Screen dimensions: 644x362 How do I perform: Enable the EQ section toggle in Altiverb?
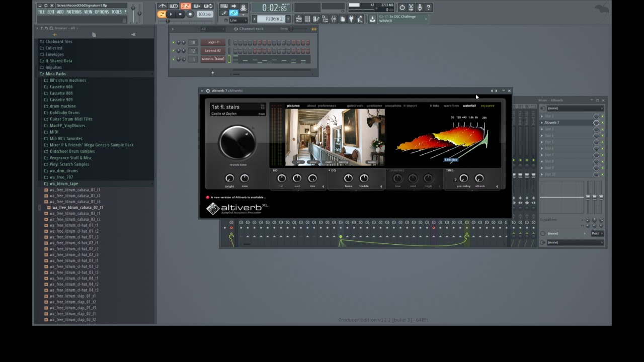tap(330, 170)
